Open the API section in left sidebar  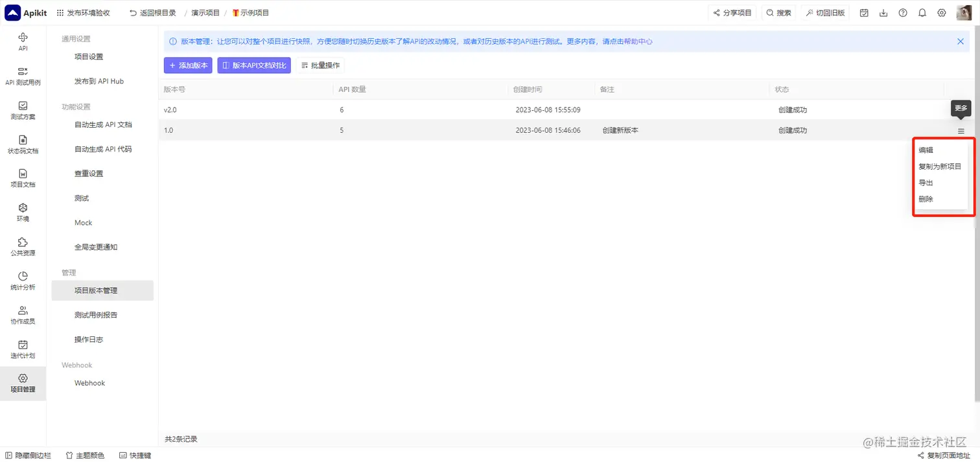[x=23, y=41]
